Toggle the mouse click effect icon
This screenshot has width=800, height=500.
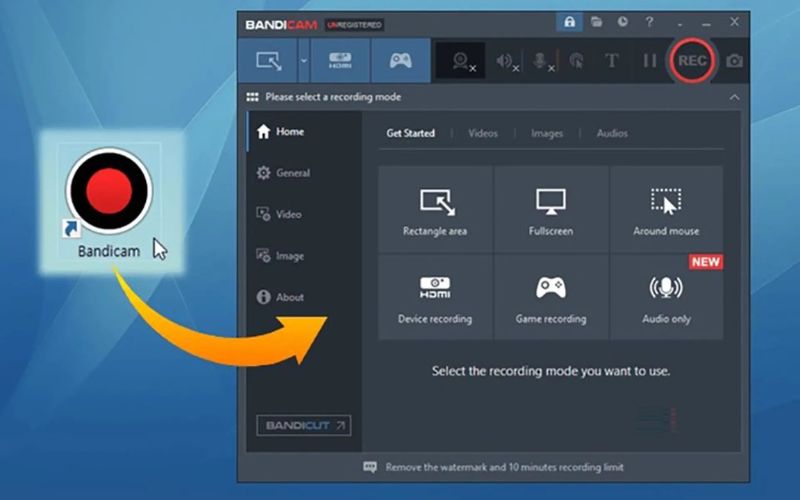coord(577,61)
